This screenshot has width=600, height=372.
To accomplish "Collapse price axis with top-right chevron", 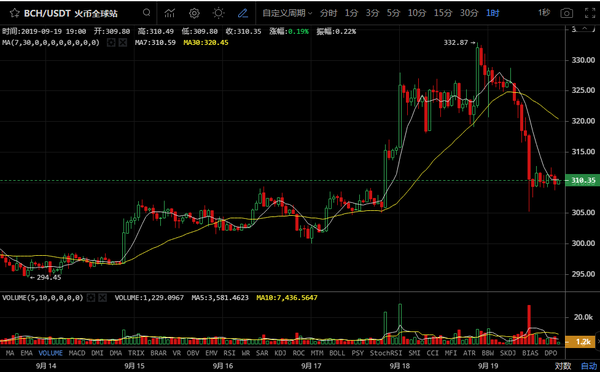I will pyautogui.click(x=585, y=29).
